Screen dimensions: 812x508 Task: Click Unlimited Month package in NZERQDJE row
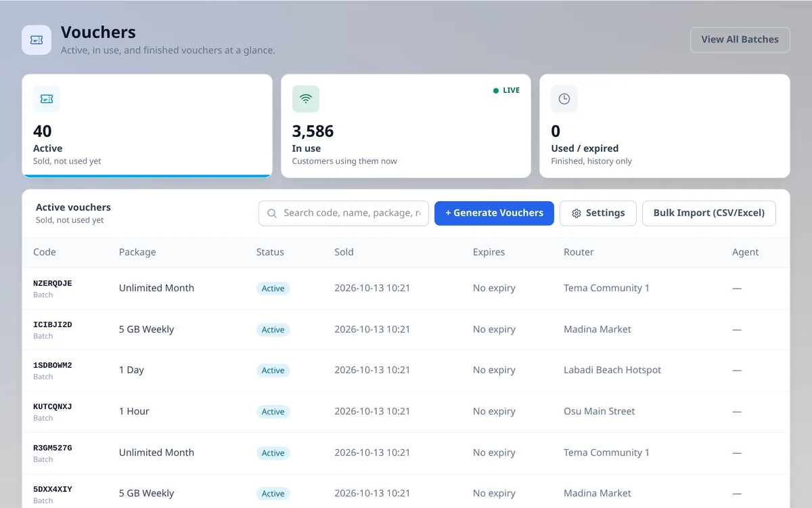(156, 288)
